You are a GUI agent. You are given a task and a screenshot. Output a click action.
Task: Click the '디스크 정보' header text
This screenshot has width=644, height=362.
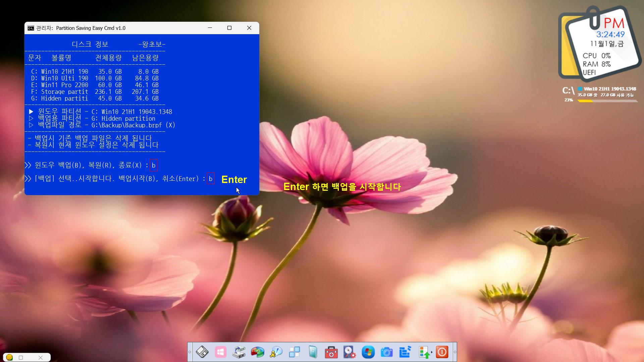click(90, 44)
